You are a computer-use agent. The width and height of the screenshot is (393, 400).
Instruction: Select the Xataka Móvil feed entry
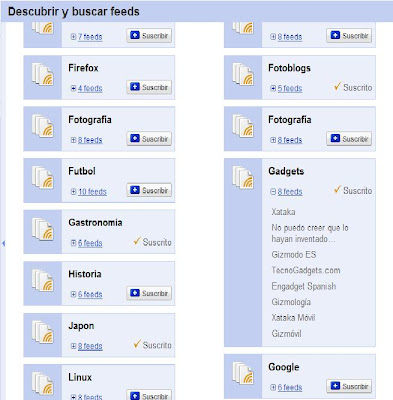tap(293, 318)
